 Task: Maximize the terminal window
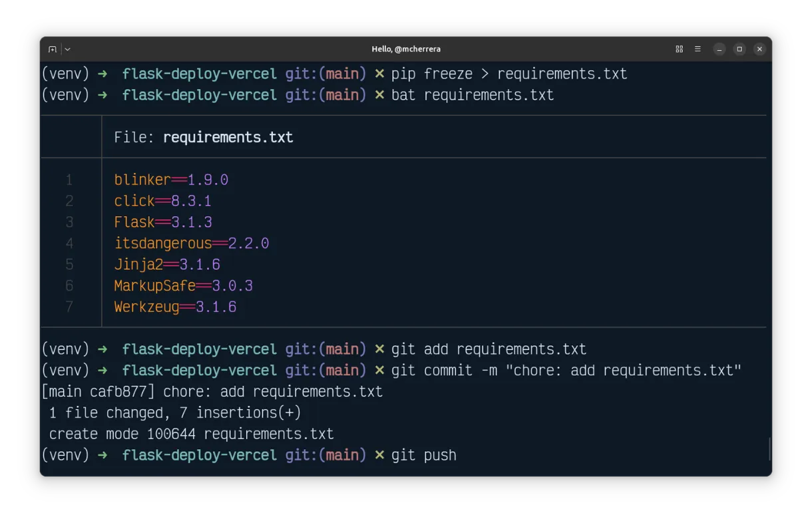point(739,49)
